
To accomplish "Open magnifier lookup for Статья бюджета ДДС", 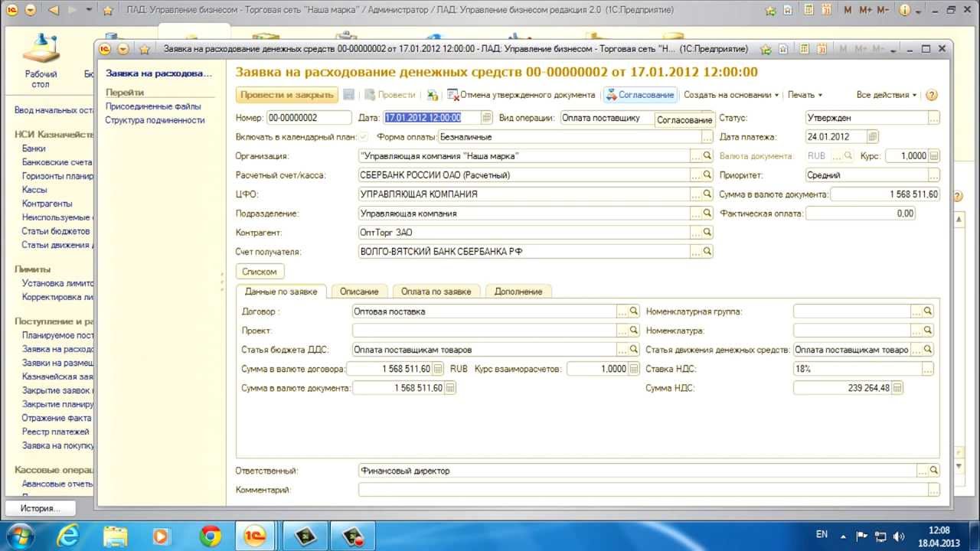I will [x=634, y=350].
